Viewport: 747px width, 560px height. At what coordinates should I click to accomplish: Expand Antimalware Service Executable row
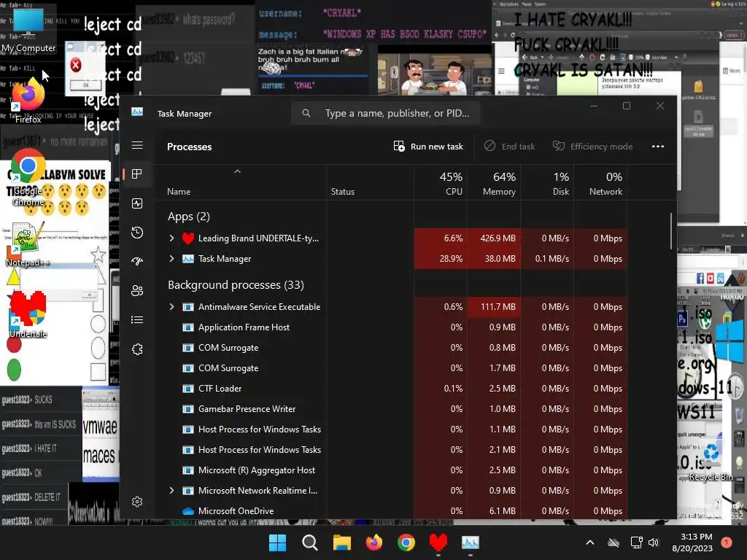click(171, 307)
